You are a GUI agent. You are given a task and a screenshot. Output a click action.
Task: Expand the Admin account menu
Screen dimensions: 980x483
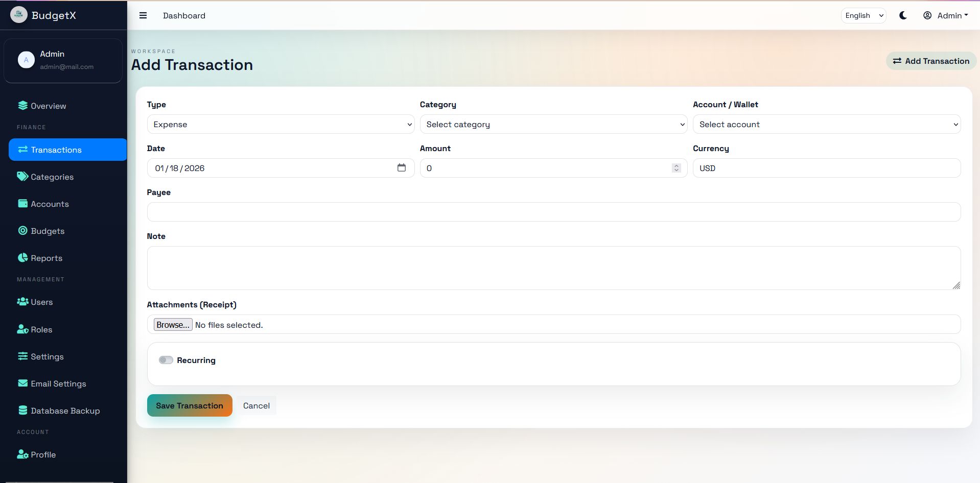(946, 15)
